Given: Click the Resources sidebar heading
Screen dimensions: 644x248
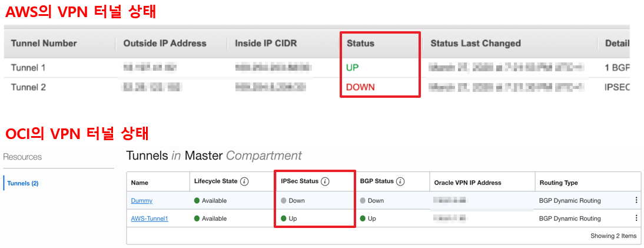Looking at the screenshot, I should point(22,157).
